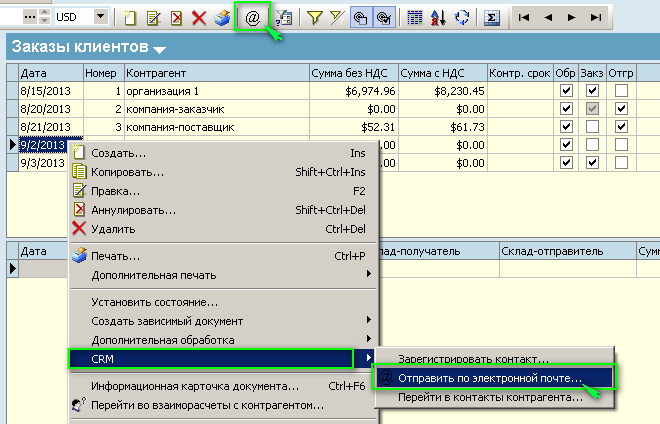Image resolution: width=660 pixels, height=424 pixels.
Task: Click the A-Z sort toolbar icon
Action: pos(438,18)
